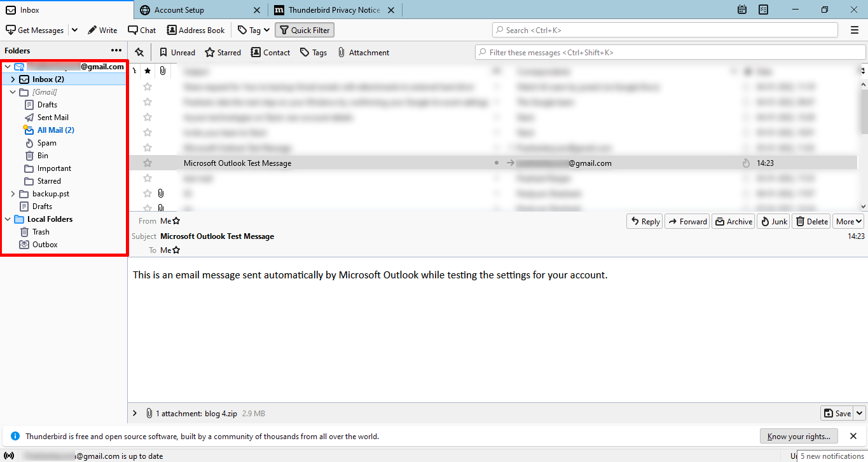Sort by the starred column header

tap(148, 71)
